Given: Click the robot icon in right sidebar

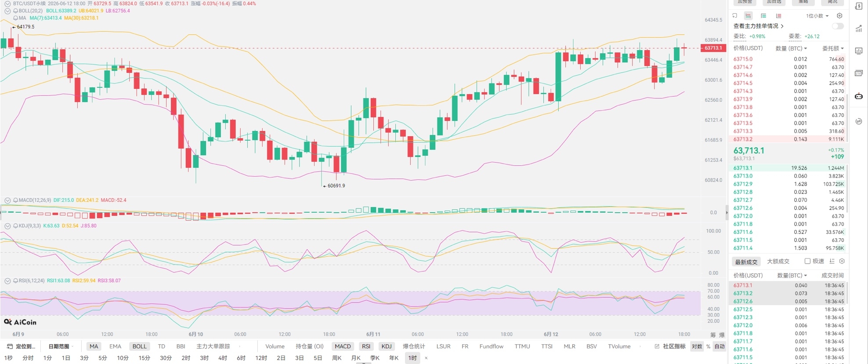Looking at the screenshot, I should coord(859,96).
